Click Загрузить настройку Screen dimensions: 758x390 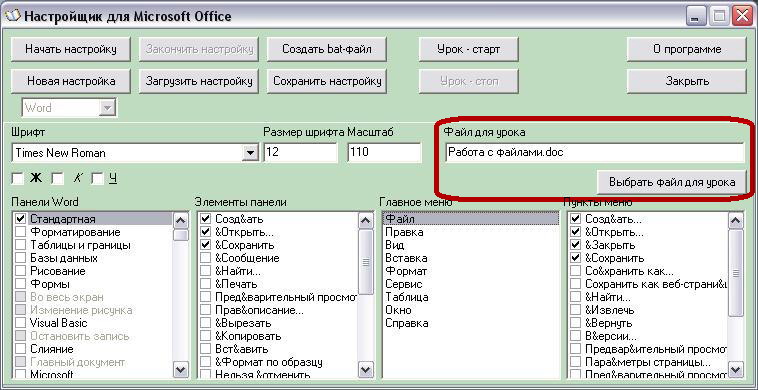pos(199,81)
